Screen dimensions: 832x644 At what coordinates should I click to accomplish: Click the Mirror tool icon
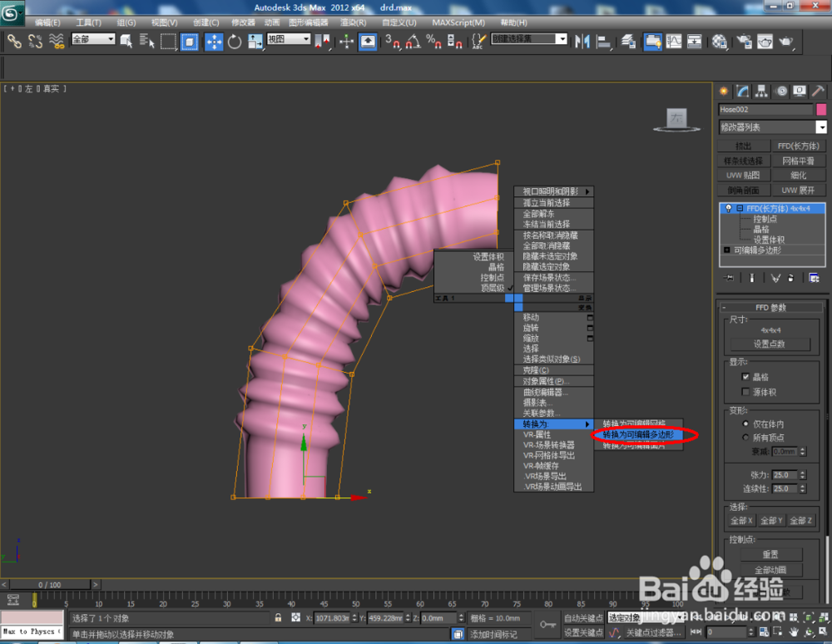coord(582,42)
